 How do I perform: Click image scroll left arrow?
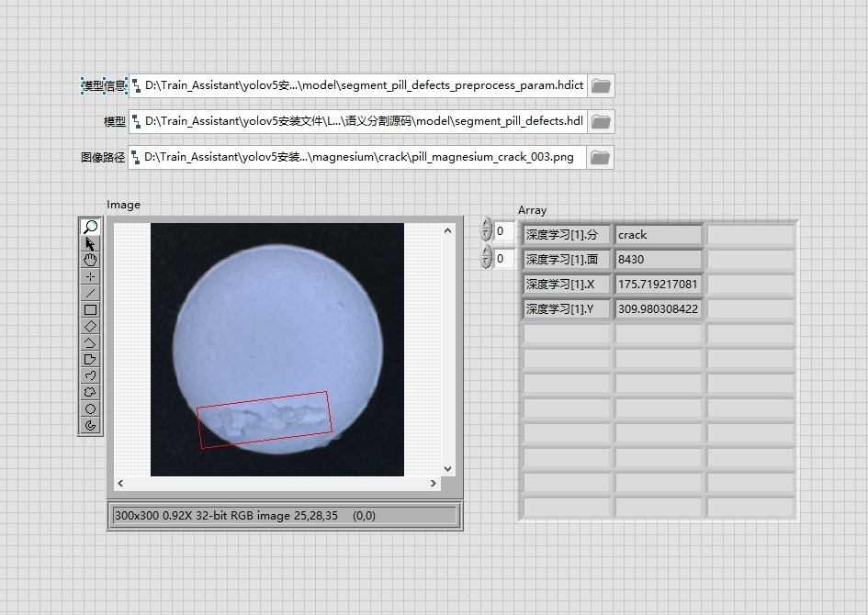120,484
